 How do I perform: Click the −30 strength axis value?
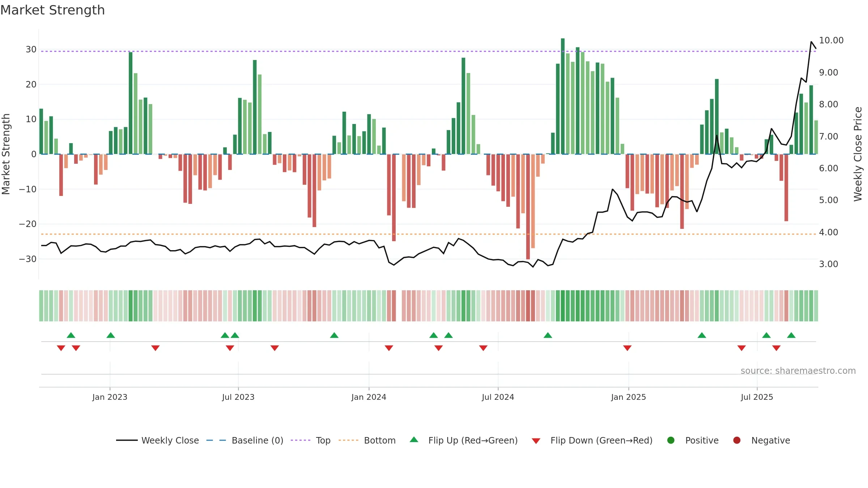(28, 259)
